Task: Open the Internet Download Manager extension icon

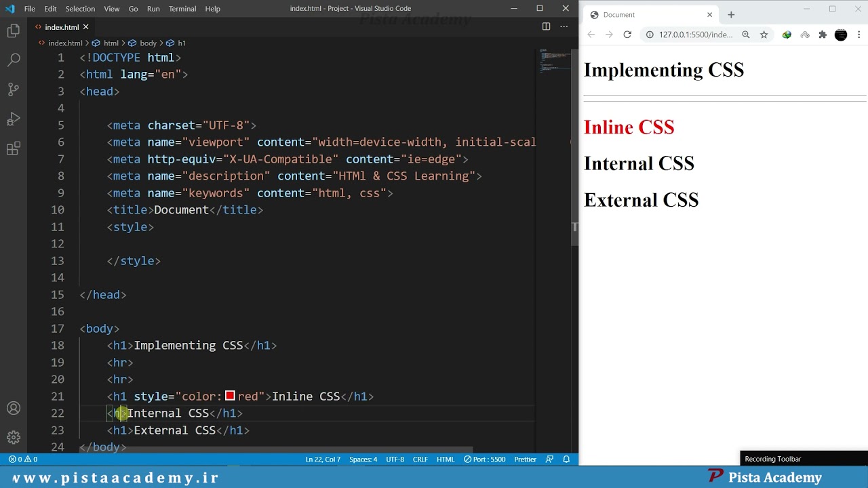Action: 787,35
